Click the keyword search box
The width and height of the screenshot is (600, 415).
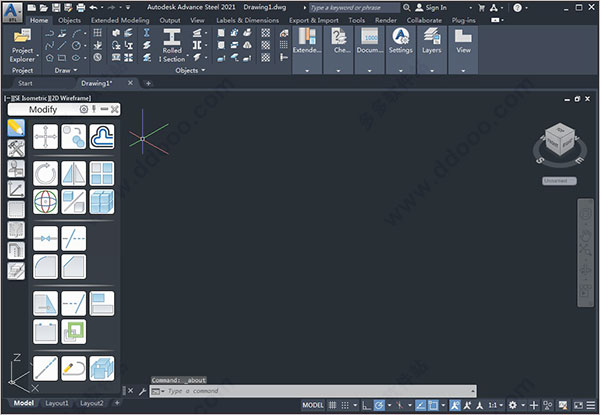pos(354,7)
